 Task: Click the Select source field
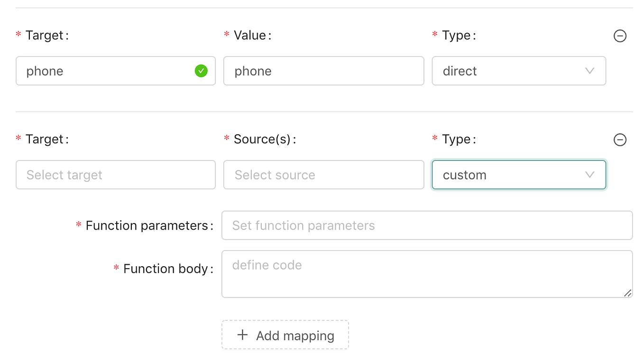[x=323, y=175]
